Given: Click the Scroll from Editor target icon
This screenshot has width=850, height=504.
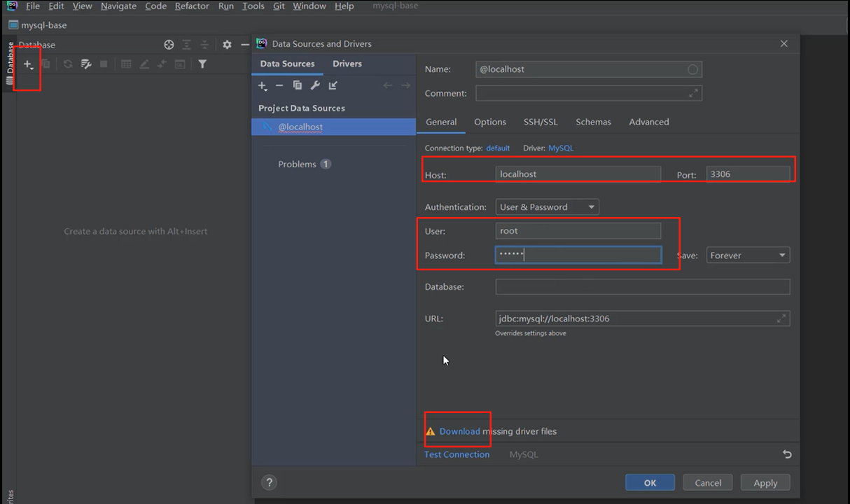Looking at the screenshot, I should 169,45.
